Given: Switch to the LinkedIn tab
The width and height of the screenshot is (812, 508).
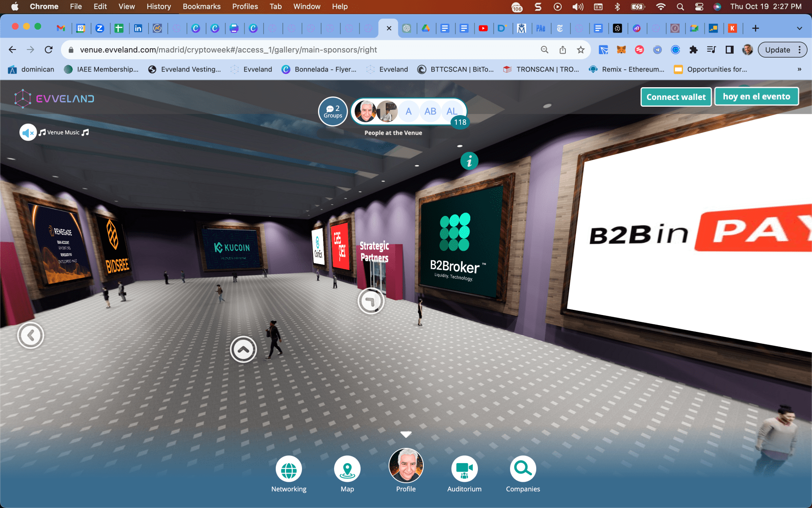Looking at the screenshot, I should 138,28.
